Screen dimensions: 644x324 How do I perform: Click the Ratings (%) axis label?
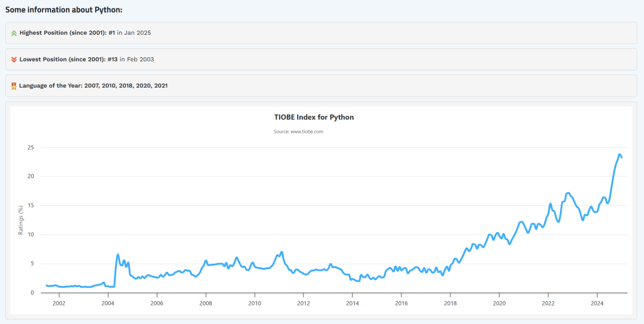[21, 220]
